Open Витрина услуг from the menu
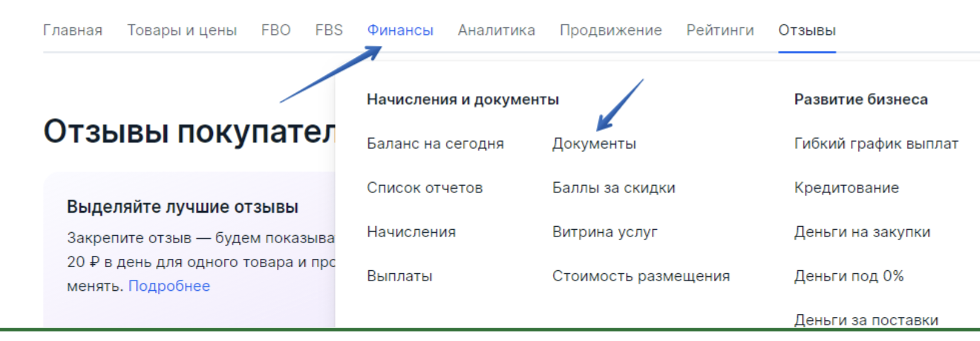Image resolution: width=980 pixels, height=341 pixels. click(604, 232)
